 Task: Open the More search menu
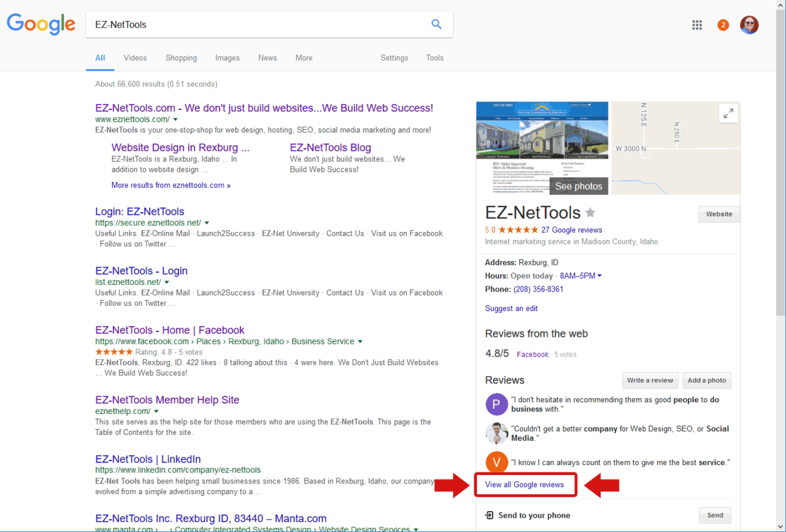(303, 58)
